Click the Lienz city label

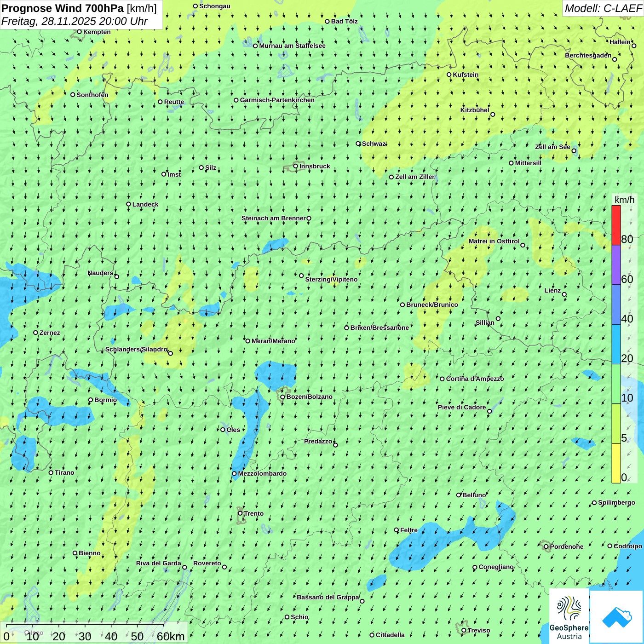(x=552, y=290)
